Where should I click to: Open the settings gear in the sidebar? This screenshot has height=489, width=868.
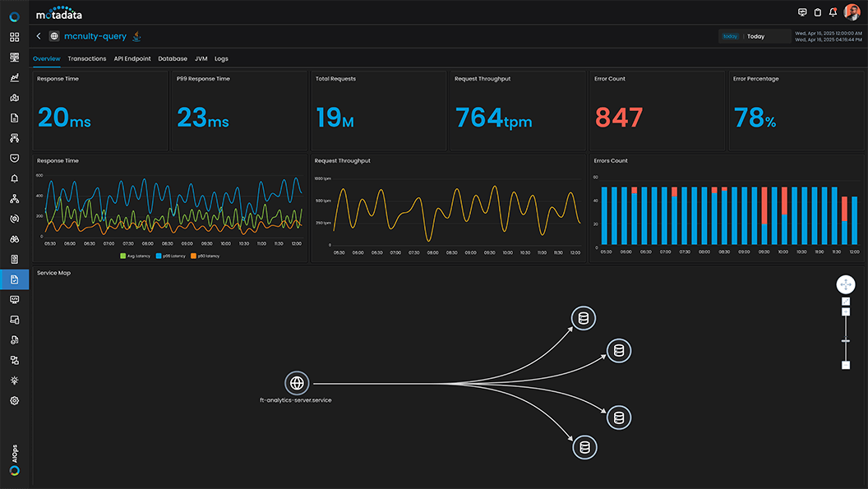coord(13,400)
